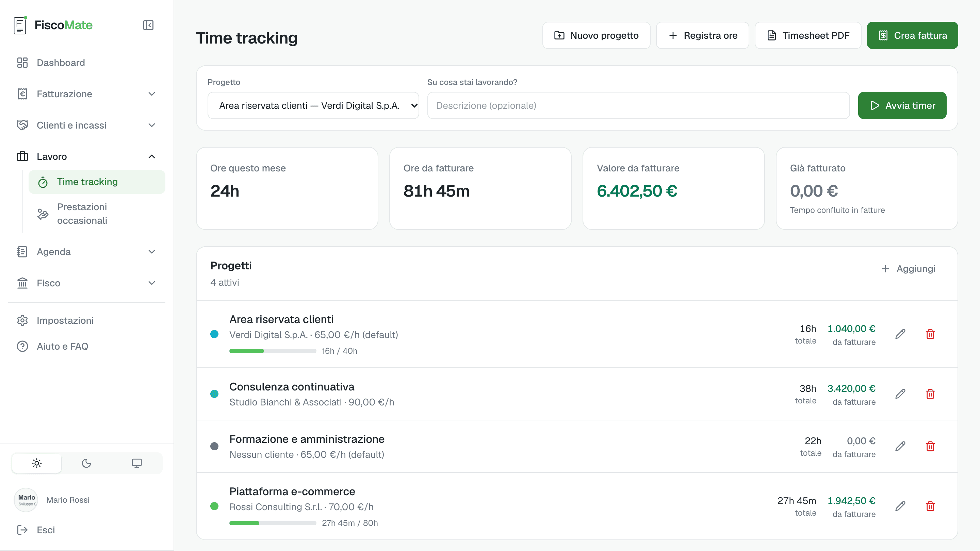Select Time tracking in sidebar
Viewport: 980px width, 551px height.
[97, 182]
